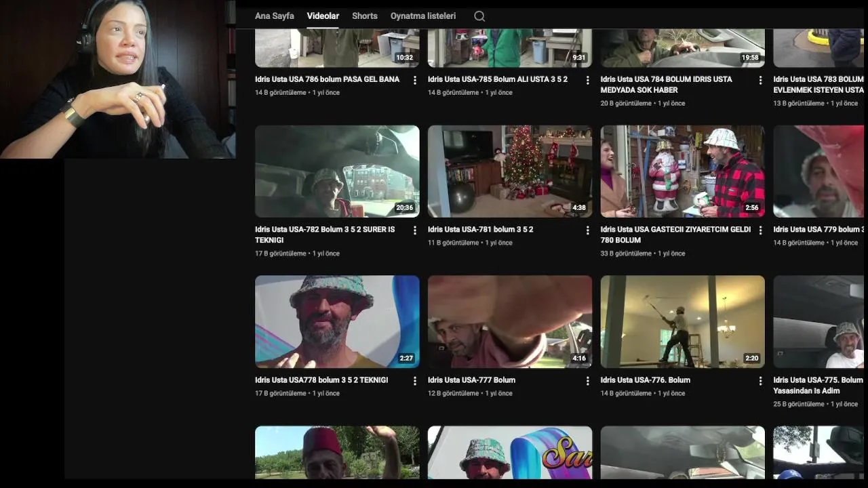Viewport: 868px width, 488px height.
Task: Play the ceiling painting thumbnail lasting 2:20
Action: click(683, 322)
